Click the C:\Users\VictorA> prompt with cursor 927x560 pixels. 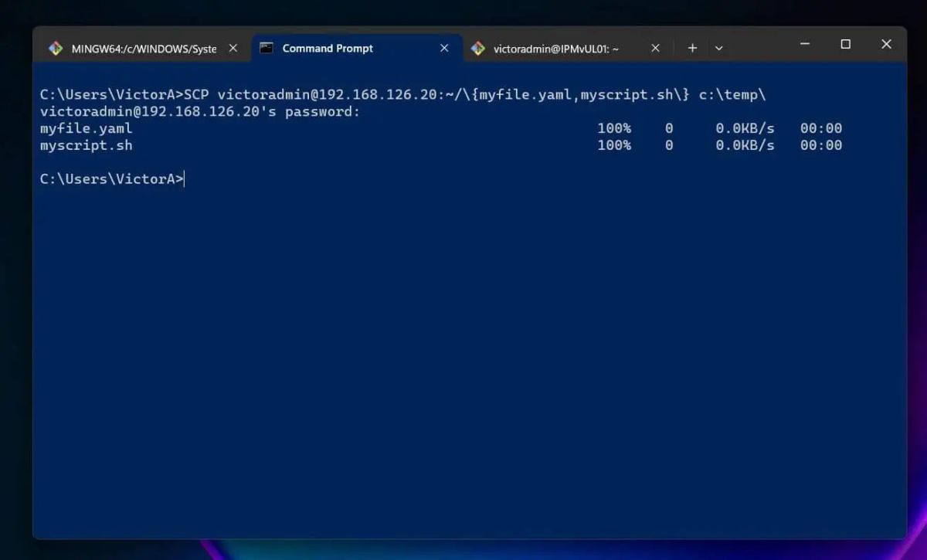[x=113, y=179]
